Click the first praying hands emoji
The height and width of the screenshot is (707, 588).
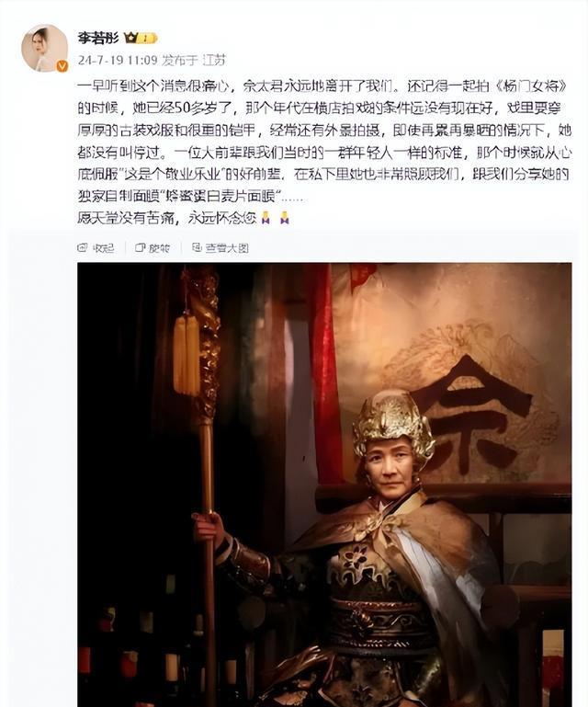266,218
